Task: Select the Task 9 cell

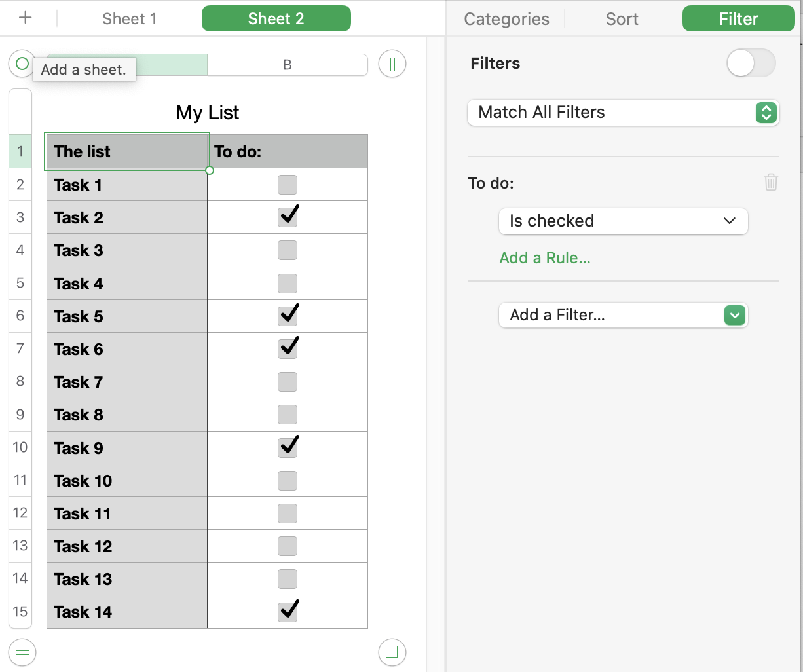Action: click(126, 448)
